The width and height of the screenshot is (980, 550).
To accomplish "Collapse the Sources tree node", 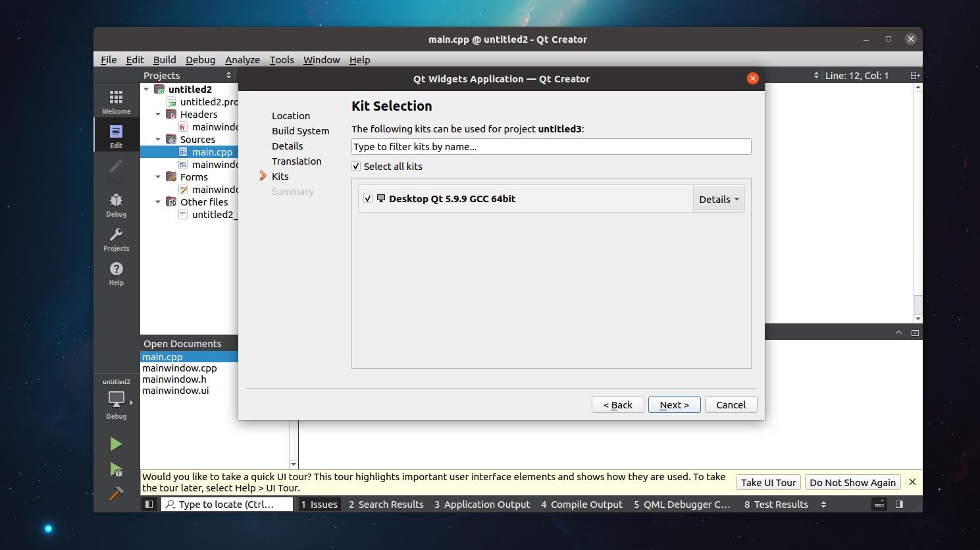I will click(x=158, y=139).
